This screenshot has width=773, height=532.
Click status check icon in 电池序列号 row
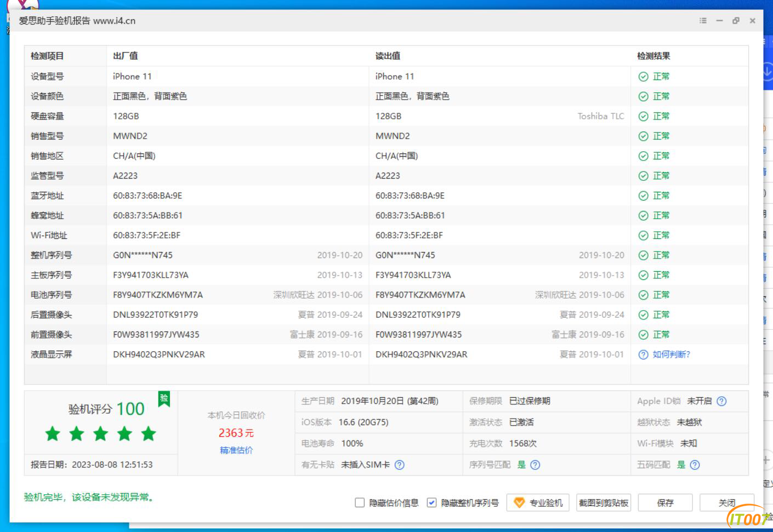coord(644,295)
